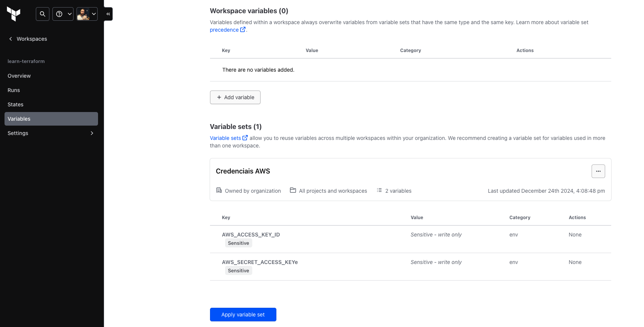Click the Add variable button
Image resolution: width=644 pixels, height=327 pixels.
coord(235,97)
